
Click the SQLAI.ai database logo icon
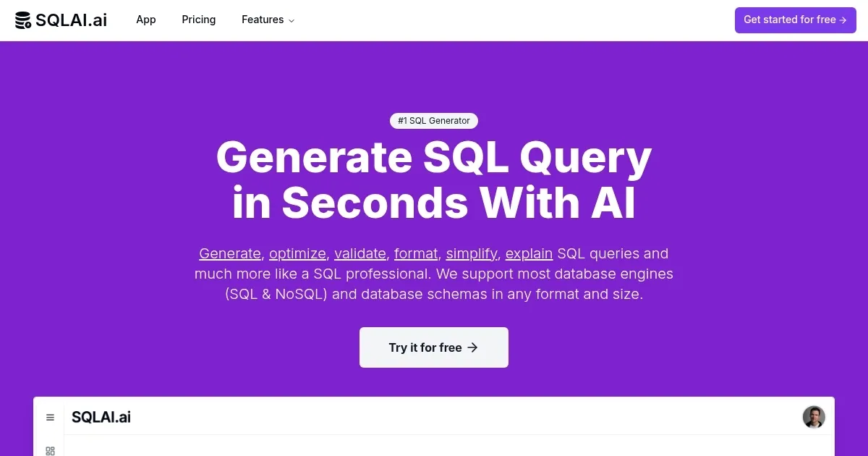22,20
